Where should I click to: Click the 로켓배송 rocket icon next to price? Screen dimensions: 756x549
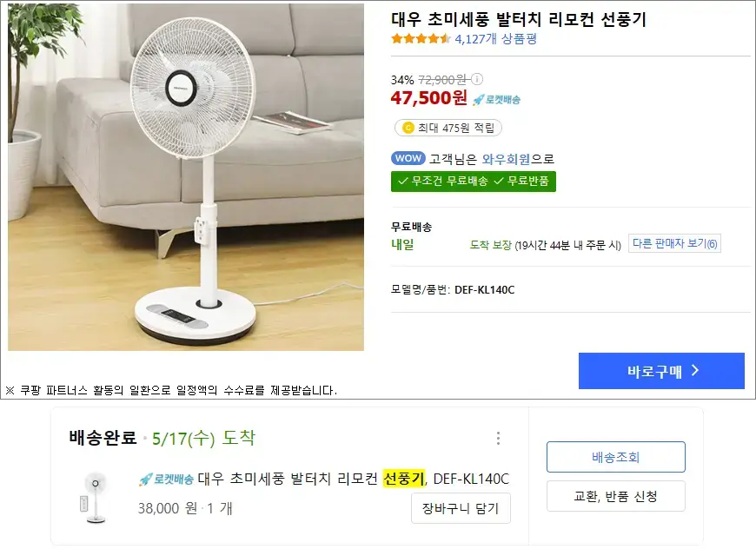(x=479, y=99)
